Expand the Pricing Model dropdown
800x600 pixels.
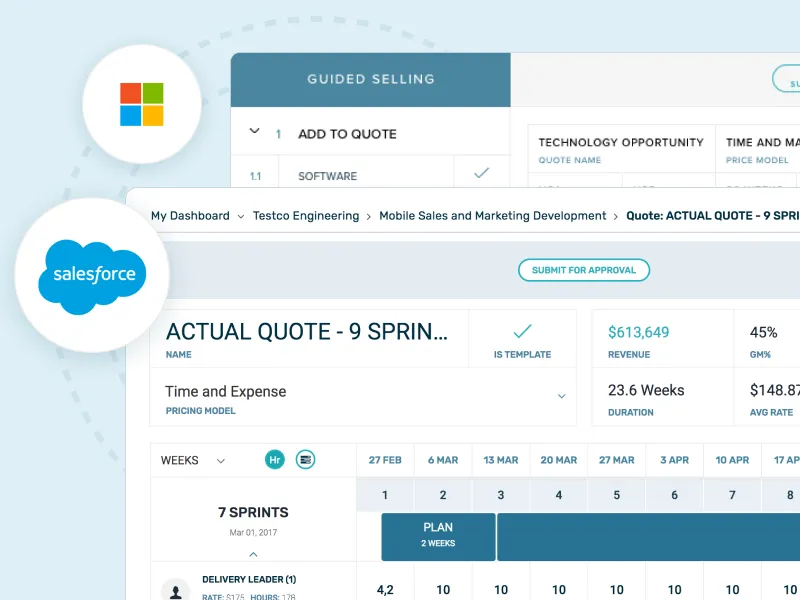pyautogui.click(x=561, y=396)
